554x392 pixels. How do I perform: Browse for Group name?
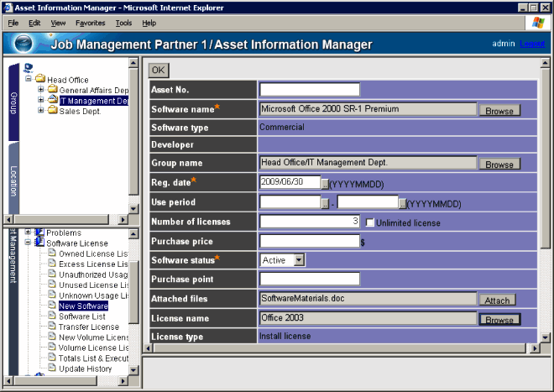tap(499, 165)
